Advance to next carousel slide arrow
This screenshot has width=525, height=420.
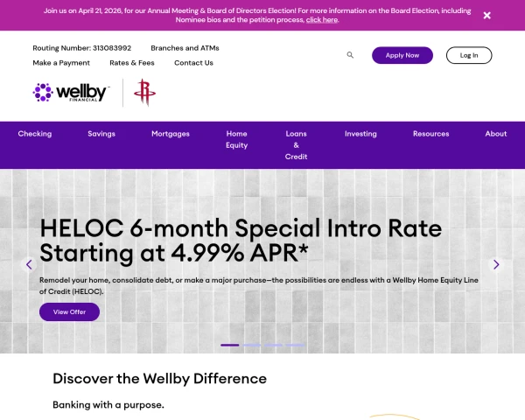pos(496,264)
